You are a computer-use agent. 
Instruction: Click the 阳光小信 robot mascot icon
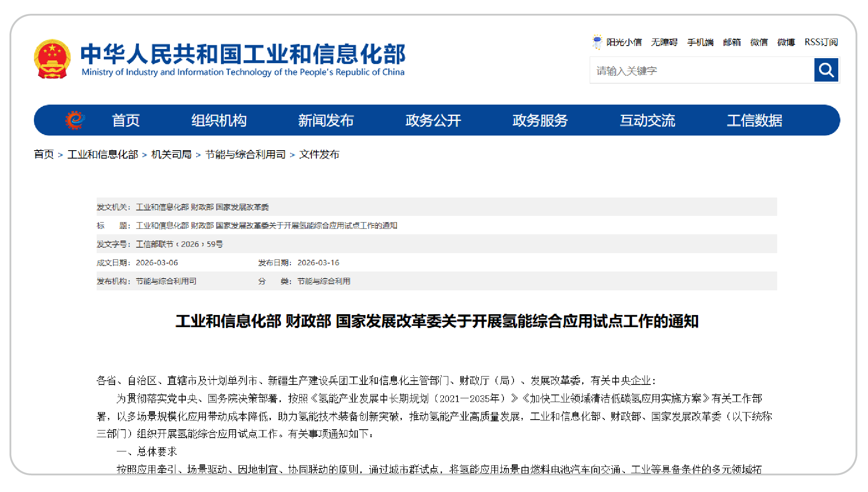pyautogui.click(x=597, y=42)
